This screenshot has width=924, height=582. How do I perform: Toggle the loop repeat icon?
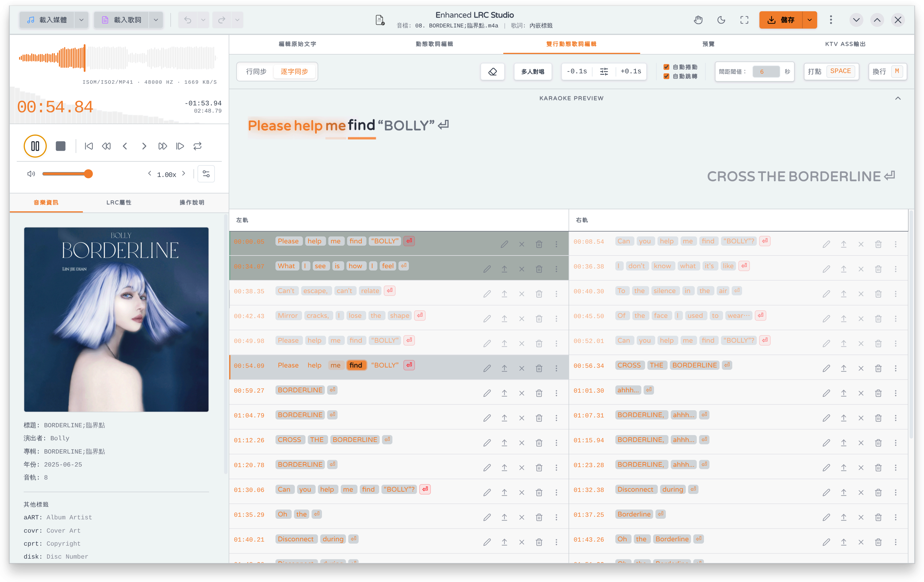[x=198, y=146]
